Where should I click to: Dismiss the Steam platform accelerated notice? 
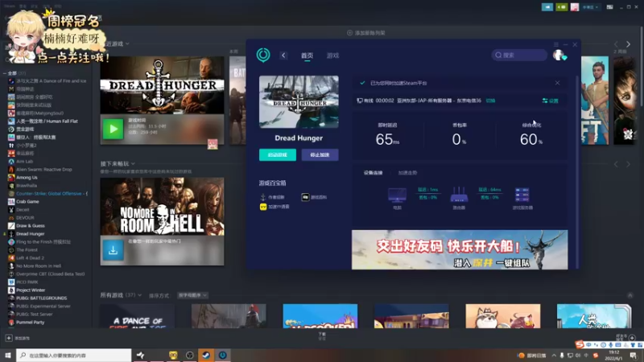(557, 83)
